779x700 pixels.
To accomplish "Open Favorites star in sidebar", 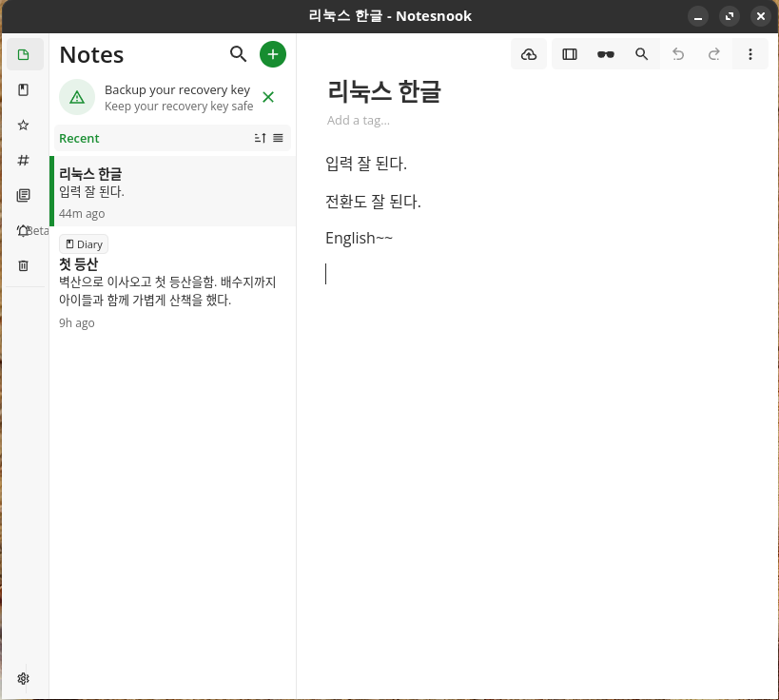I will pos(24,126).
